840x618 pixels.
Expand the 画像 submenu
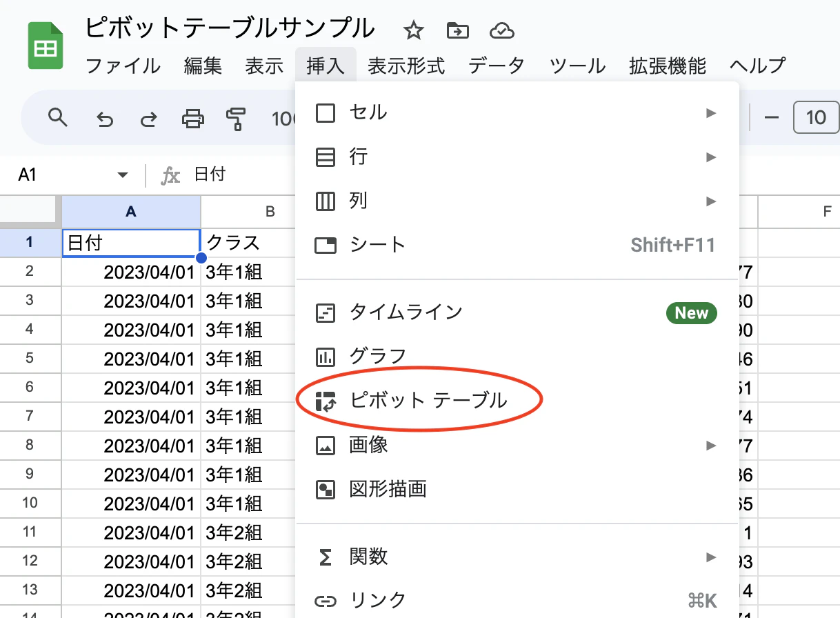(710, 446)
